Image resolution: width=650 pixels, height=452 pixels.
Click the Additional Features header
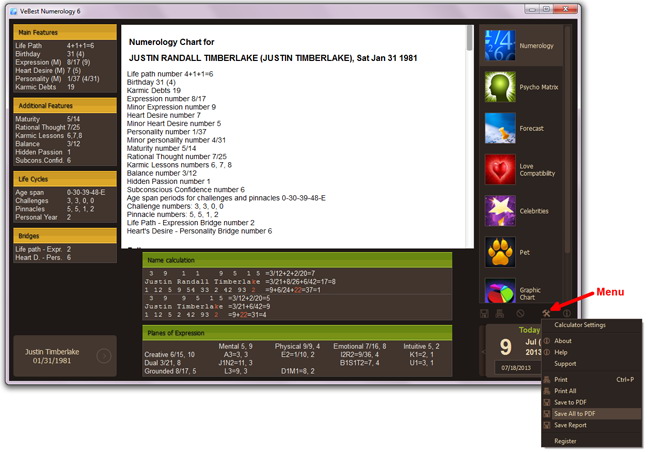click(x=65, y=106)
